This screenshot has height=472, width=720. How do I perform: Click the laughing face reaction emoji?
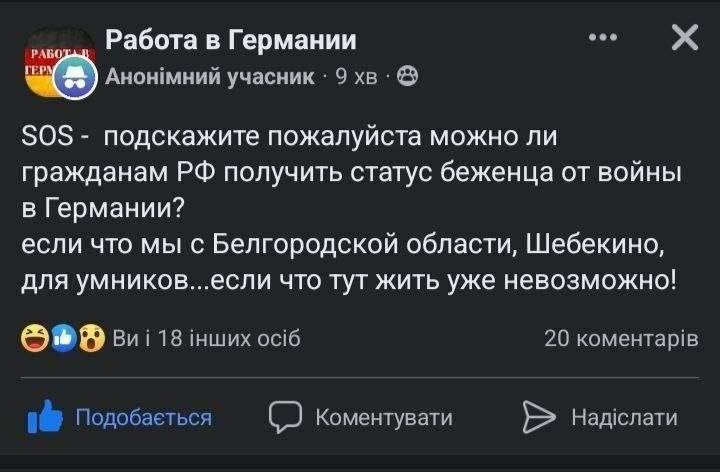tap(33, 339)
